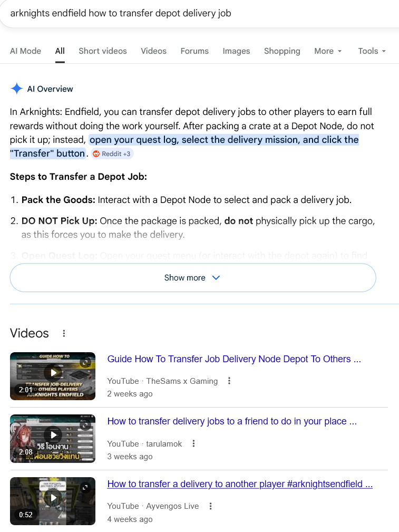The height and width of the screenshot is (532, 399).
Task: Open options for tarulamok video result
Action: click(194, 443)
